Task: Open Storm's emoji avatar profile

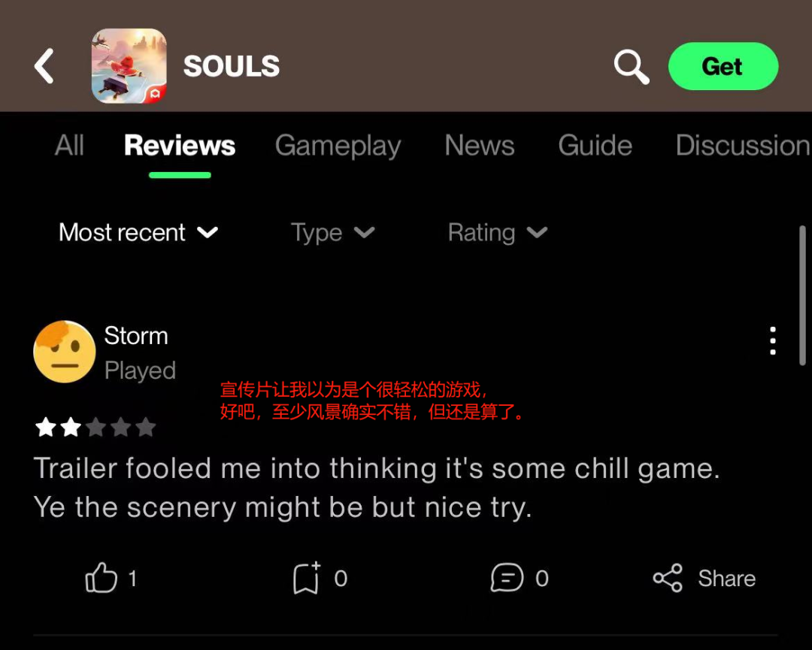Action: point(64,352)
